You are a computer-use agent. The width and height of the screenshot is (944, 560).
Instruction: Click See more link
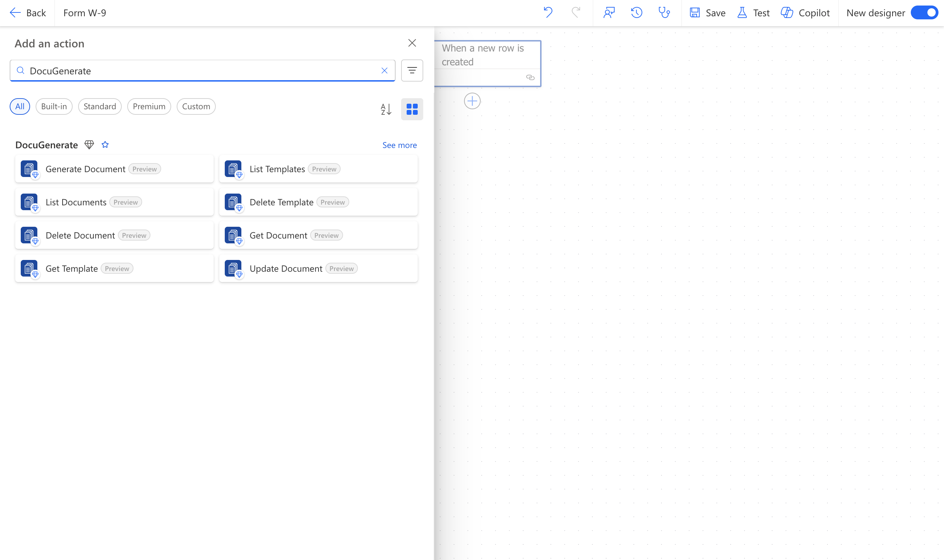point(399,145)
